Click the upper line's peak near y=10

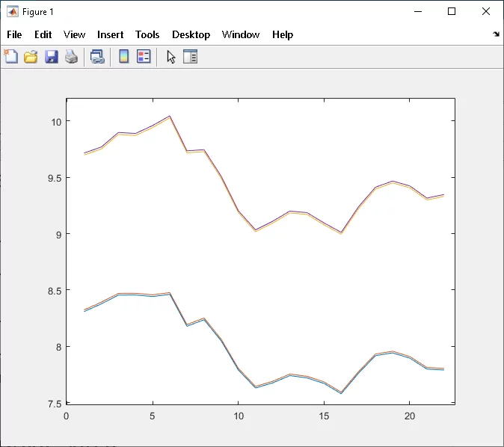click(x=170, y=117)
